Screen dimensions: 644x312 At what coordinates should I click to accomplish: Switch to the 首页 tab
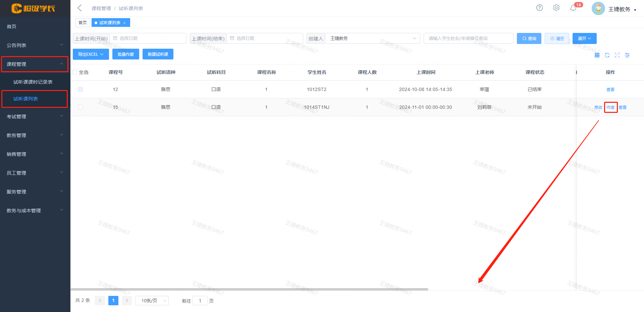(83, 23)
